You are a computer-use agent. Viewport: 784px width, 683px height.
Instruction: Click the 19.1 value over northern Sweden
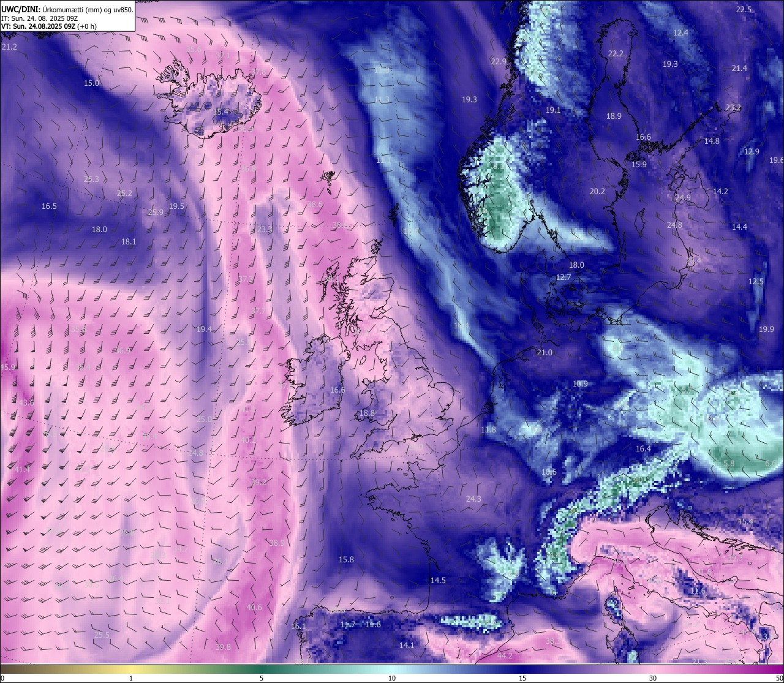[x=553, y=110]
